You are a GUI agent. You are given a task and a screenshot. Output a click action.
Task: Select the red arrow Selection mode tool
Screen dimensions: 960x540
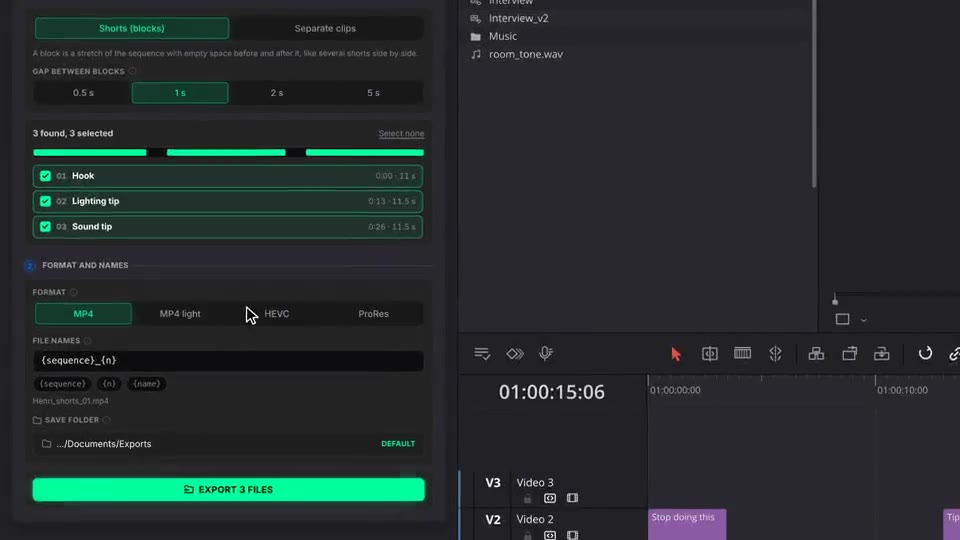(676, 354)
